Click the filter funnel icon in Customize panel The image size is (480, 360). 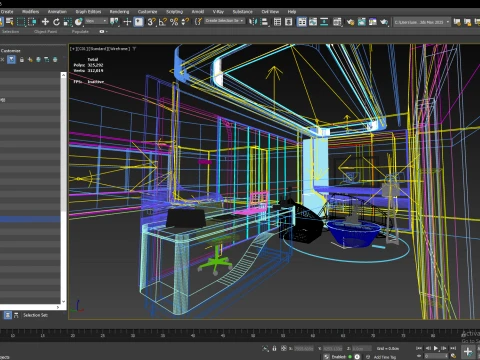(x=11, y=60)
